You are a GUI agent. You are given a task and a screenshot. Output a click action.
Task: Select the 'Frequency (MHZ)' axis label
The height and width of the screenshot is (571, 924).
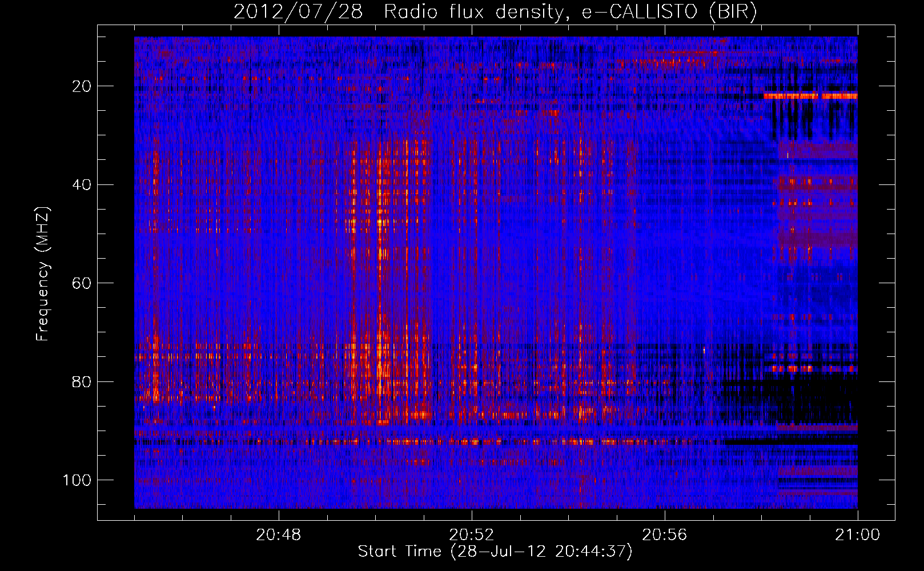click(x=43, y=274)
